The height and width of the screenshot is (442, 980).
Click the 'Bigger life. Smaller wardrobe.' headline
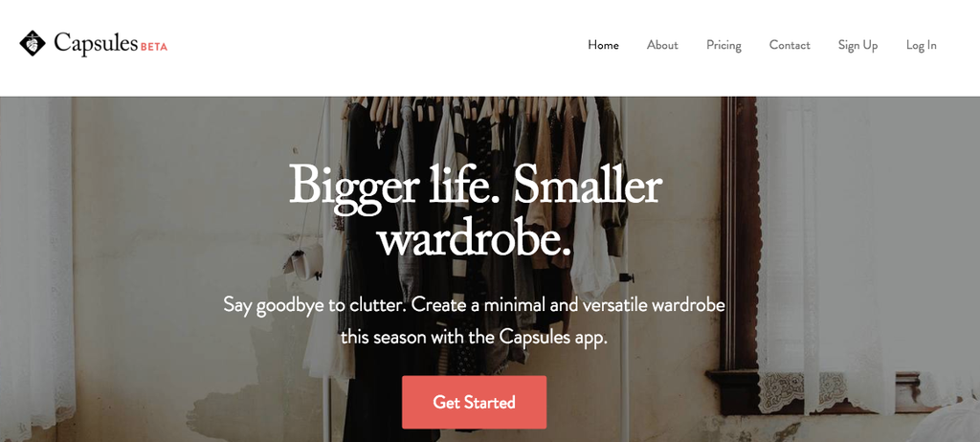[x=475, y=210]
